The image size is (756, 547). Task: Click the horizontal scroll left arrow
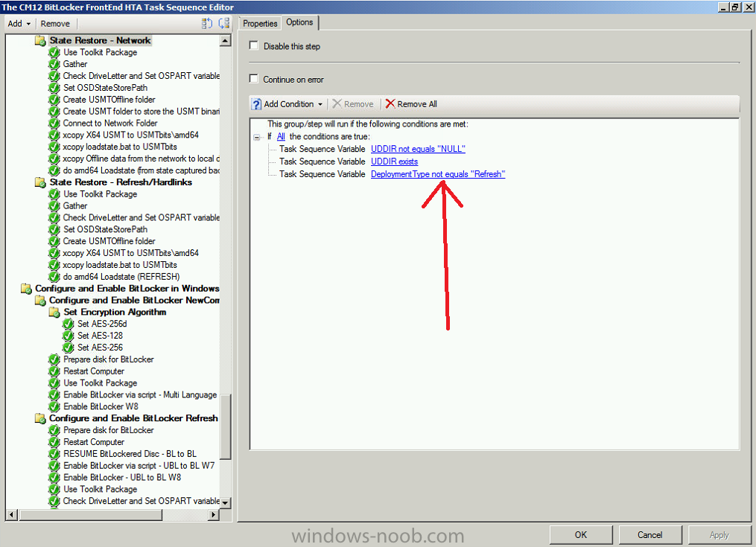12,515
